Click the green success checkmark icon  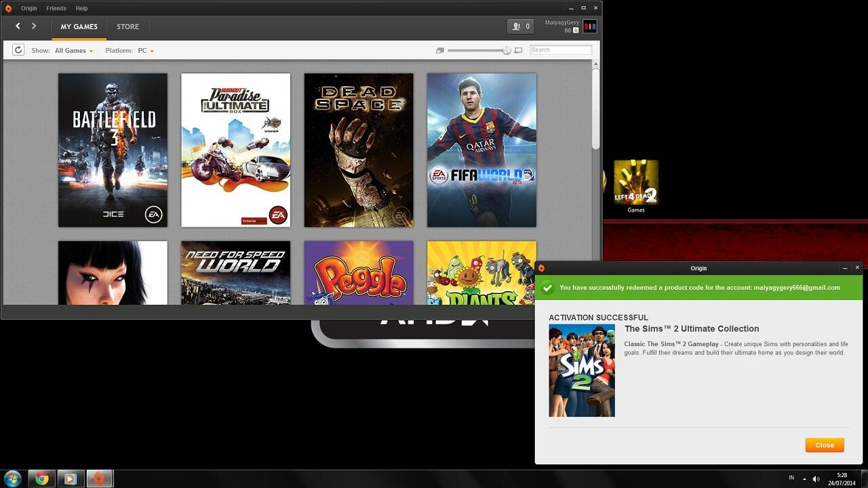[548, 288]
